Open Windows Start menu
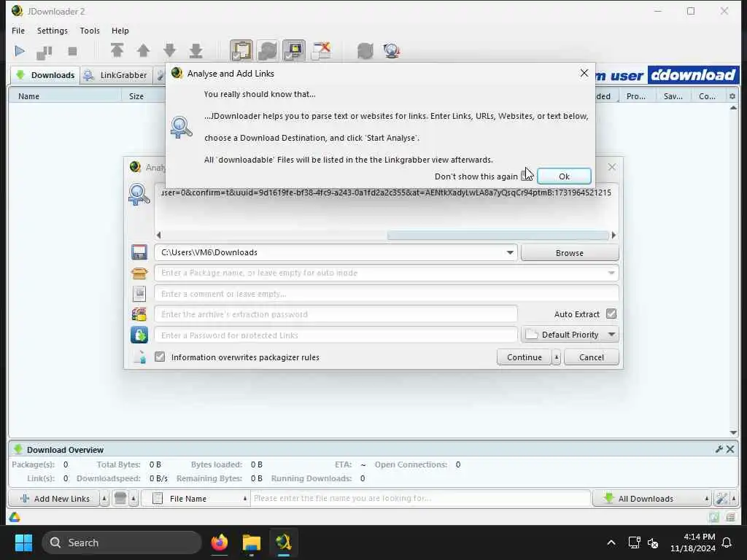747x560 pixels. (x=23, y=542)
